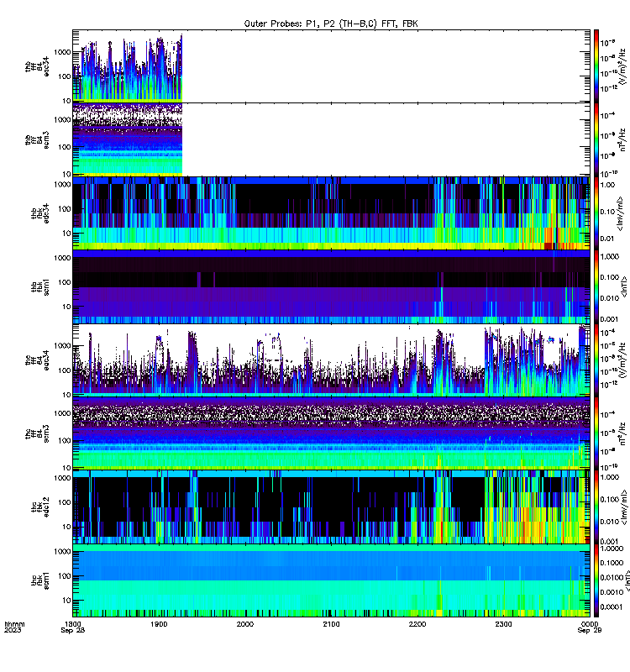Viewport: 630px width, 672px height.
Task: Click the '<|mV/m|>' unit label of thc fbk edc12
Action: 623,507
